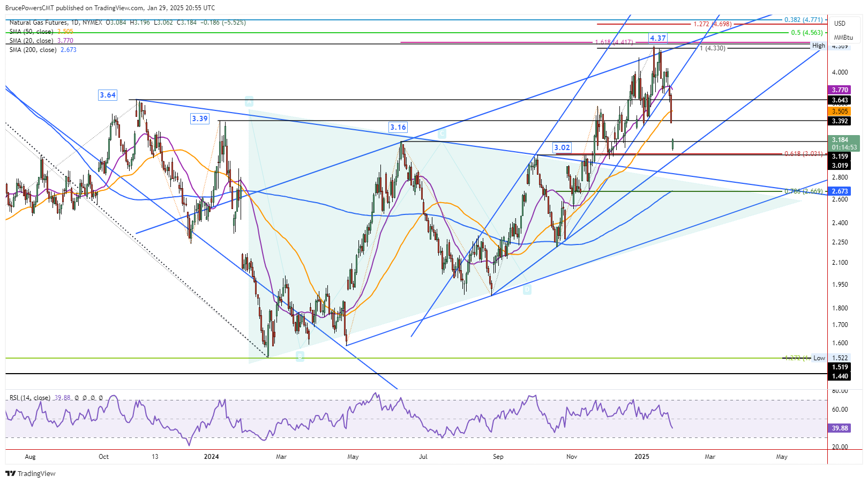
Task: Click pattern point D label on chart
Action: [527, 289]
